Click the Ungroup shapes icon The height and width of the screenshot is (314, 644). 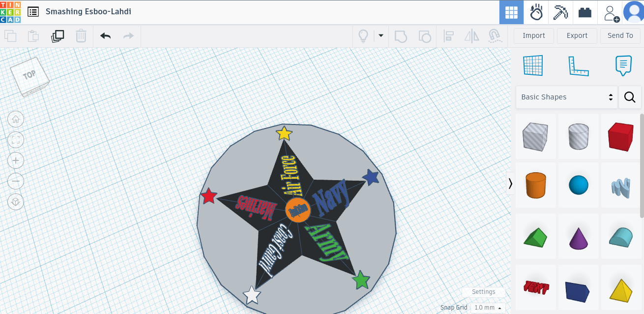(424, 36)
